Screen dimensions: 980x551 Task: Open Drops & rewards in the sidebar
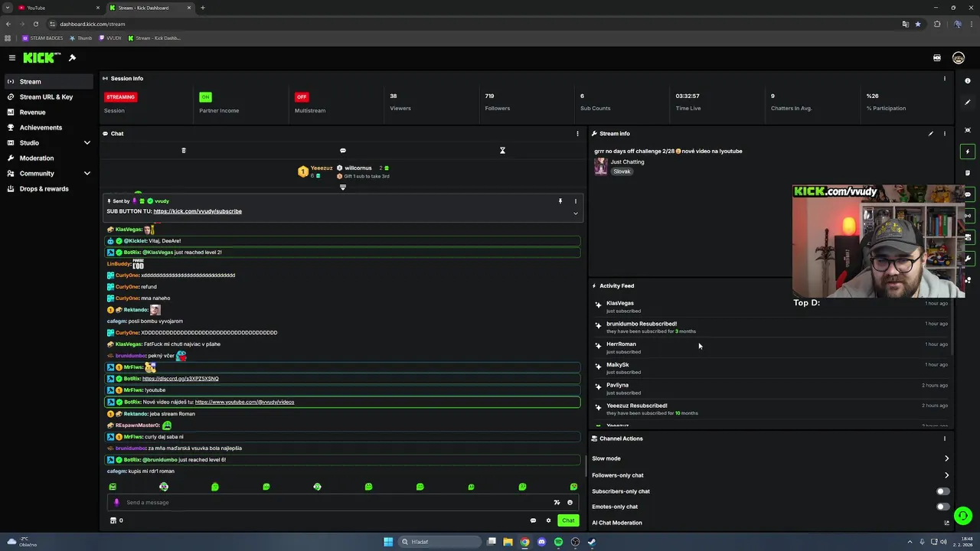47,188
